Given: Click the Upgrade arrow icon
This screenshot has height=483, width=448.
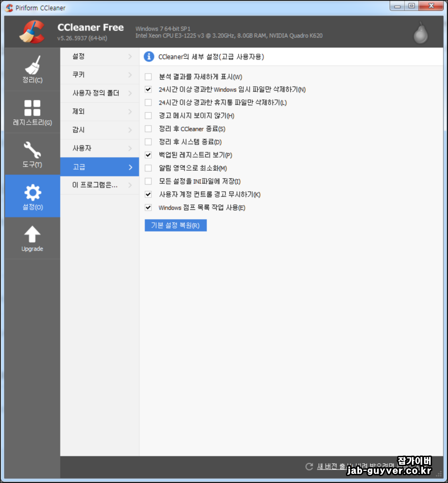Looking at the screenshot, I should pos(32,234).
